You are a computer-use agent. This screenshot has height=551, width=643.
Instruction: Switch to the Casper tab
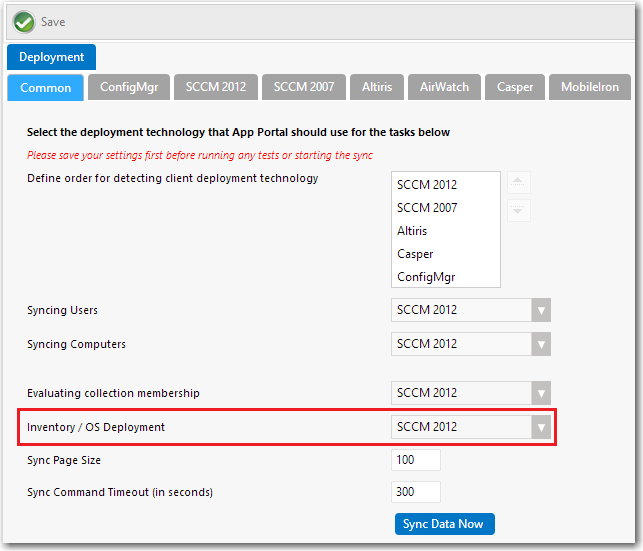click(515, 87)
